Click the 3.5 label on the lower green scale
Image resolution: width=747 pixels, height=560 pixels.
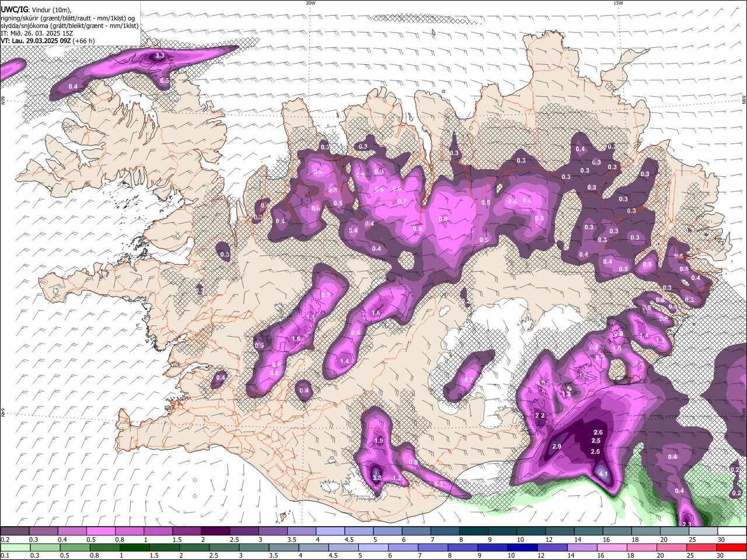coord(274,556)
